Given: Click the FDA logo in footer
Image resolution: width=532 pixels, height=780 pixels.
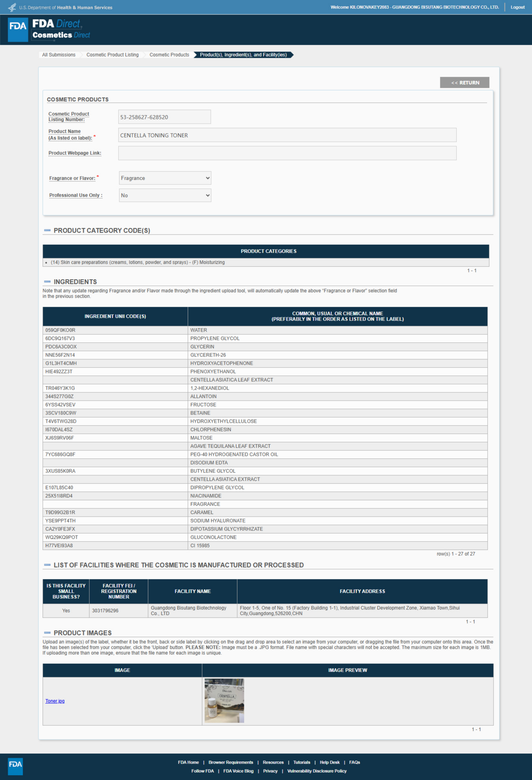Looking at the screenshot, I should pos(15,766).
